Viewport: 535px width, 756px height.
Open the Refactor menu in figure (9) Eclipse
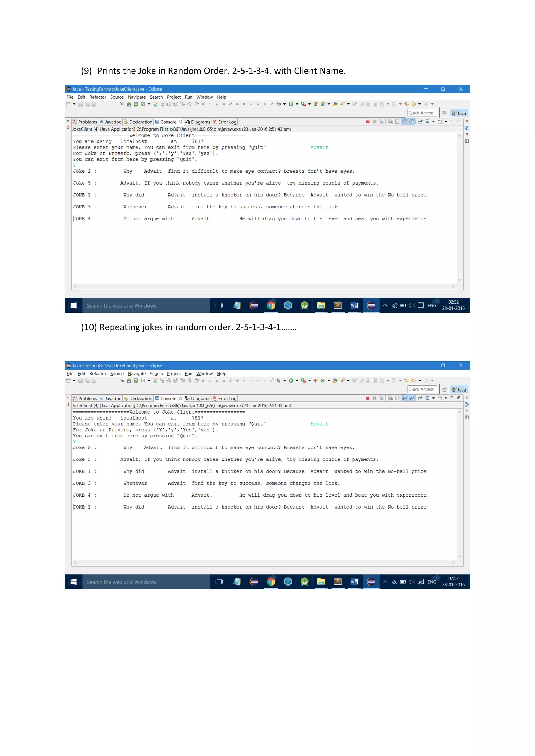(x=98, y=97)
